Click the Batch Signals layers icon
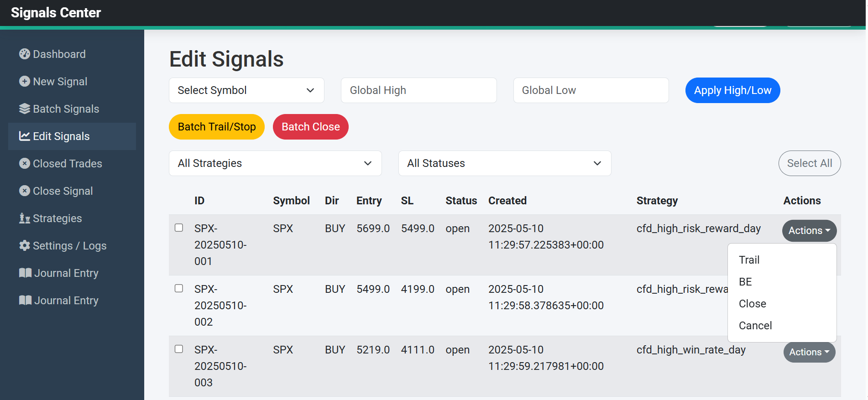Screen dimensions: 868x400 click(25, 109)
